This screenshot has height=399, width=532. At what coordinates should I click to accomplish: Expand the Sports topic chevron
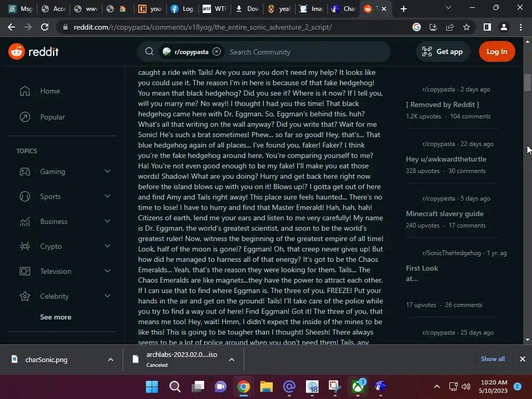click(x=108, y=196)
